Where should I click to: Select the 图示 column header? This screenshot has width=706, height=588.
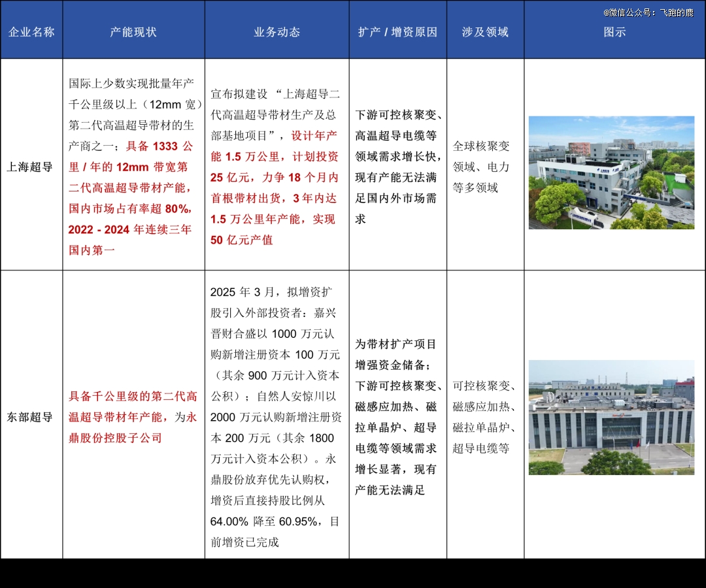click(614, 32)
